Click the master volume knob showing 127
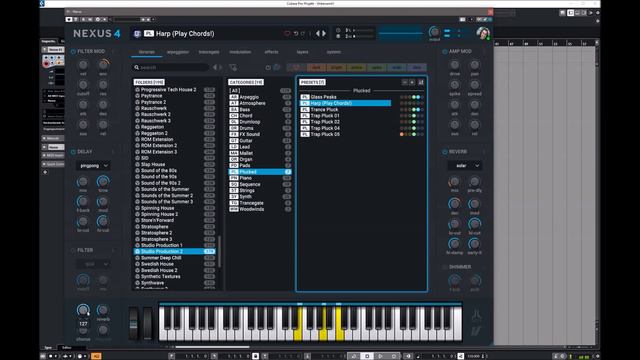This screenshot has width=640, height=360. [x=83, y=310]
